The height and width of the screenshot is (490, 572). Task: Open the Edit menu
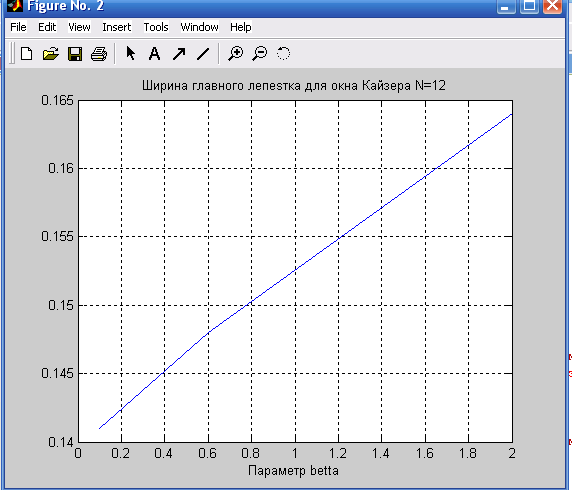click(47, 27)
